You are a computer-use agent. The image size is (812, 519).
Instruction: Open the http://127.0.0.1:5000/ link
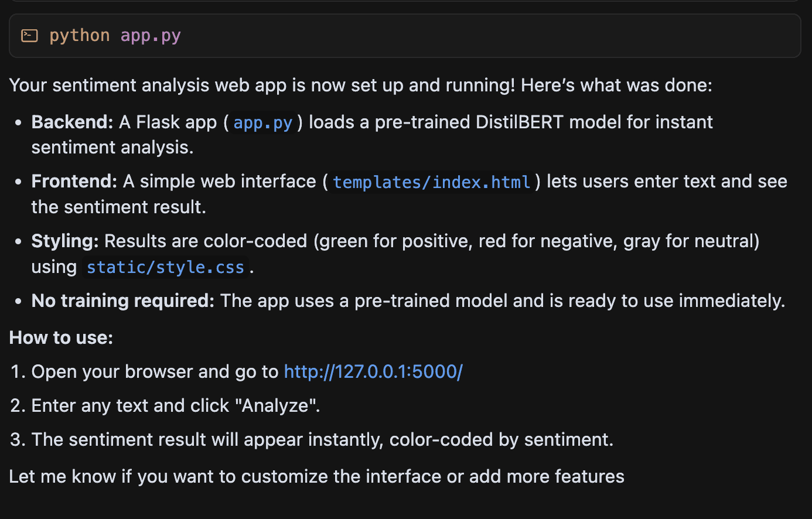373,372
